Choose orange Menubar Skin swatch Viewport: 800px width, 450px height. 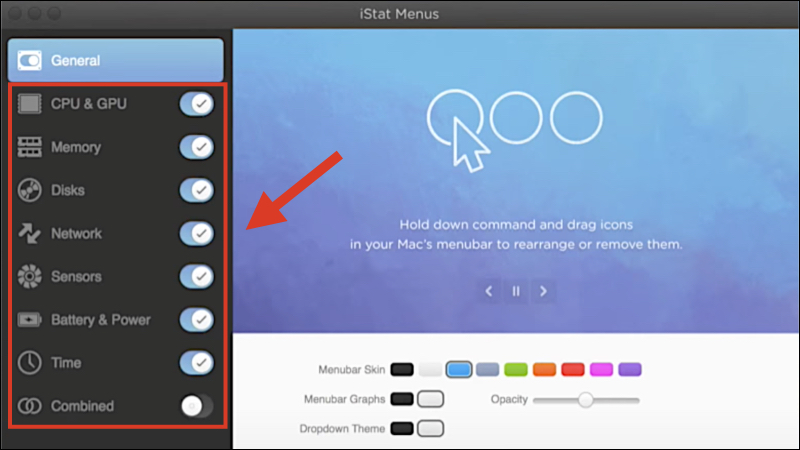pos(544,369)
